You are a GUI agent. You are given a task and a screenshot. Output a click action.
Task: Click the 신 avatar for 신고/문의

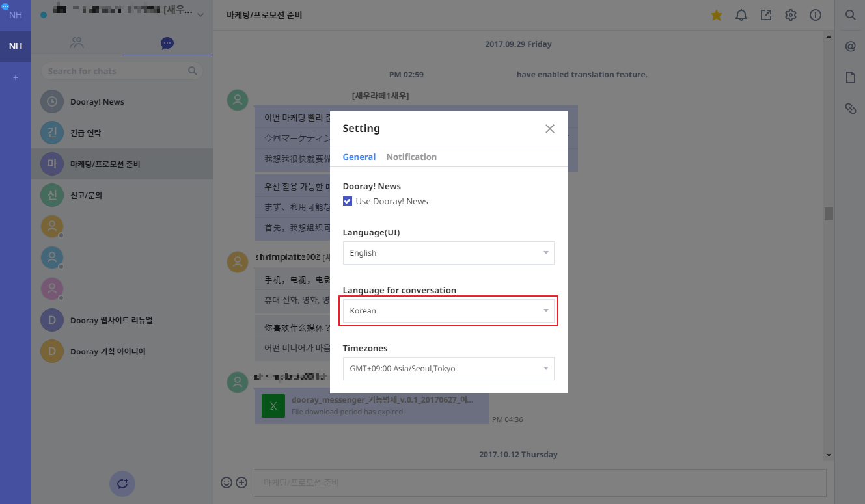pyautogui.click(x=52, y=196)
